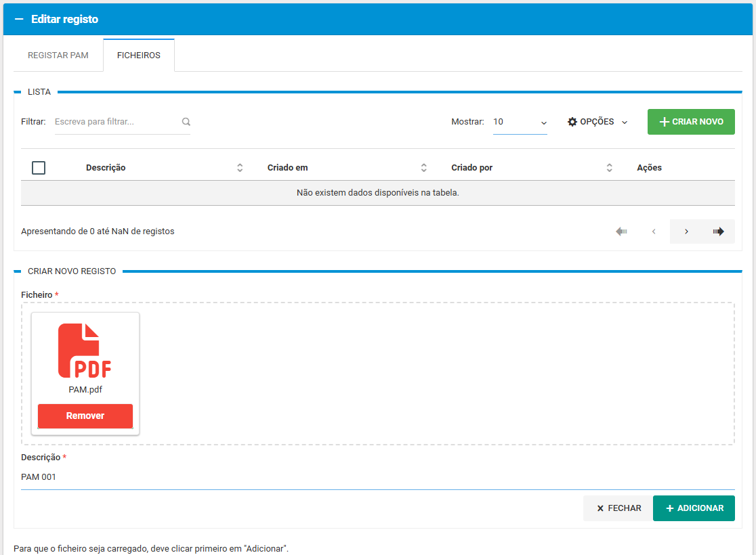Click the OPÇÕES gear icon
The height and width of the screenshot is (555, 756).
point(572,122)
